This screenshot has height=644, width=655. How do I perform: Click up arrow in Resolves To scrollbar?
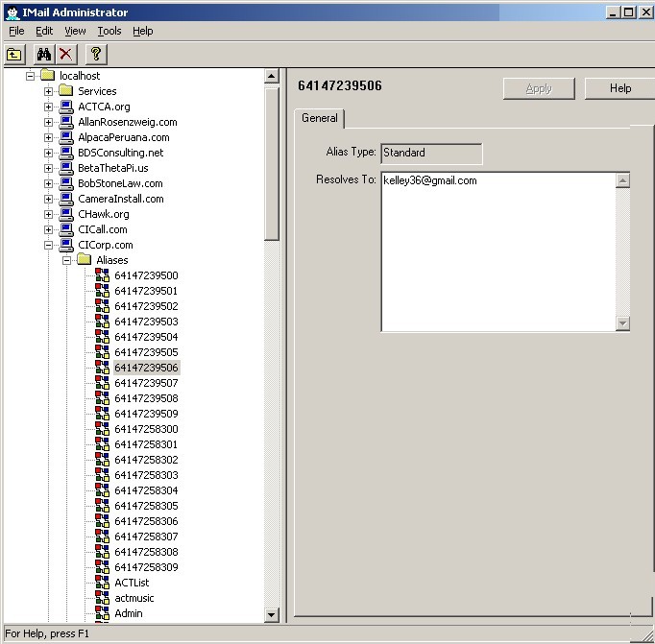(x=623, y=180)
